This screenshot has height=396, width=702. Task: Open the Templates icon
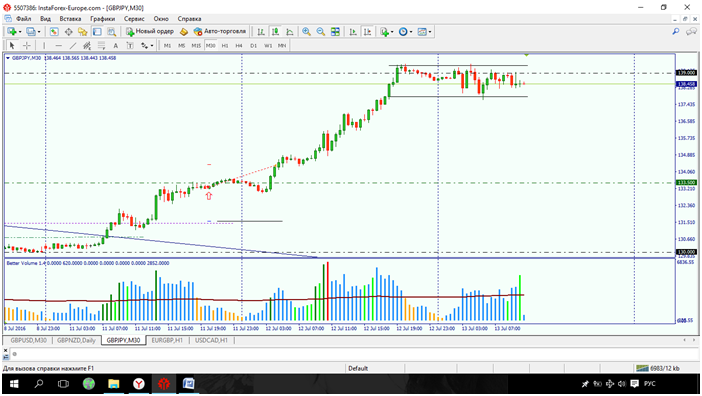pyautogui.click(x=422, y=31)
